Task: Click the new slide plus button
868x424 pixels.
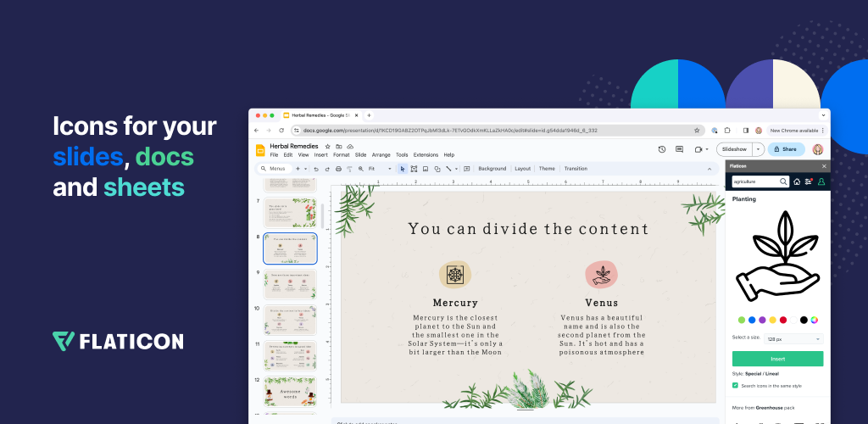Action: click(x=298, y=169)
